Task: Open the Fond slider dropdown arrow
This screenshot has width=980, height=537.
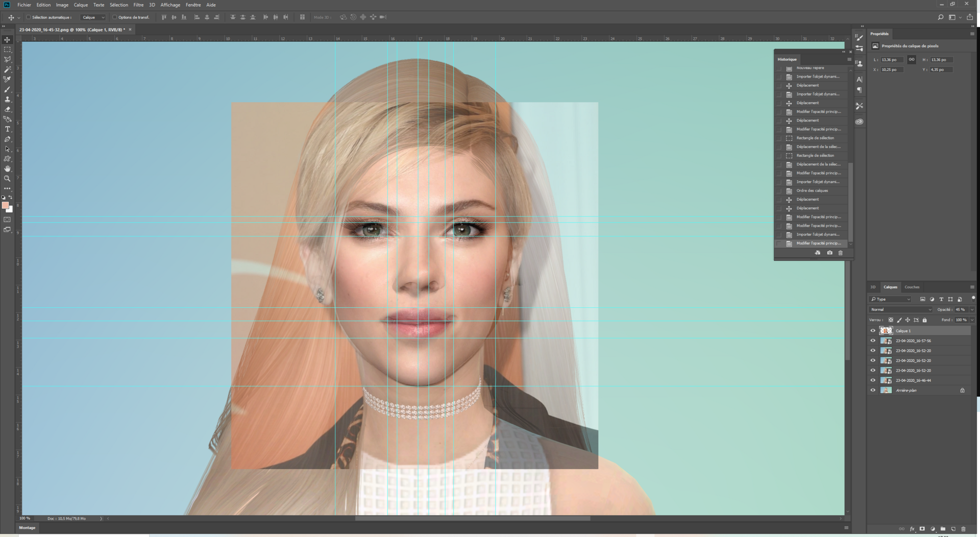Action: point(971,320)
